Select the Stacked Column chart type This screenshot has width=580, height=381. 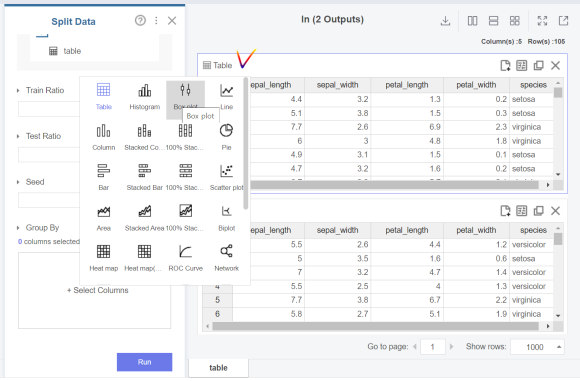click(x=144, y=137)
